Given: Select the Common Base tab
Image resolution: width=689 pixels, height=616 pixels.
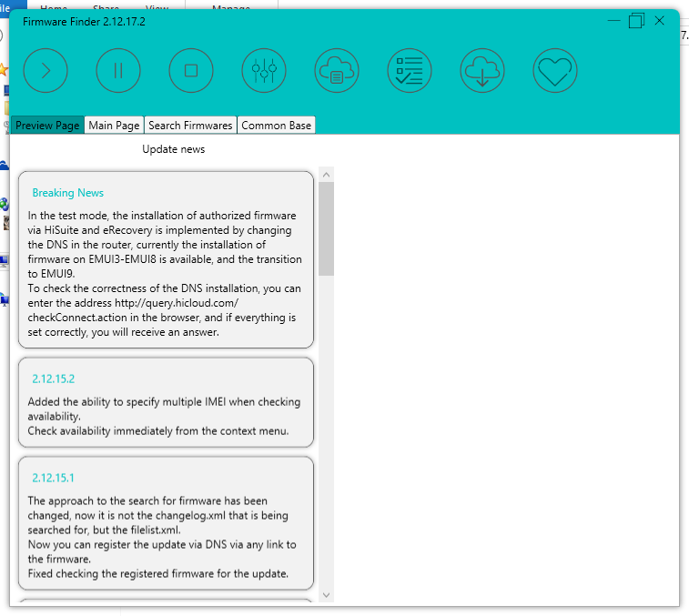Looking at the screenshot, I should point(276,126).
